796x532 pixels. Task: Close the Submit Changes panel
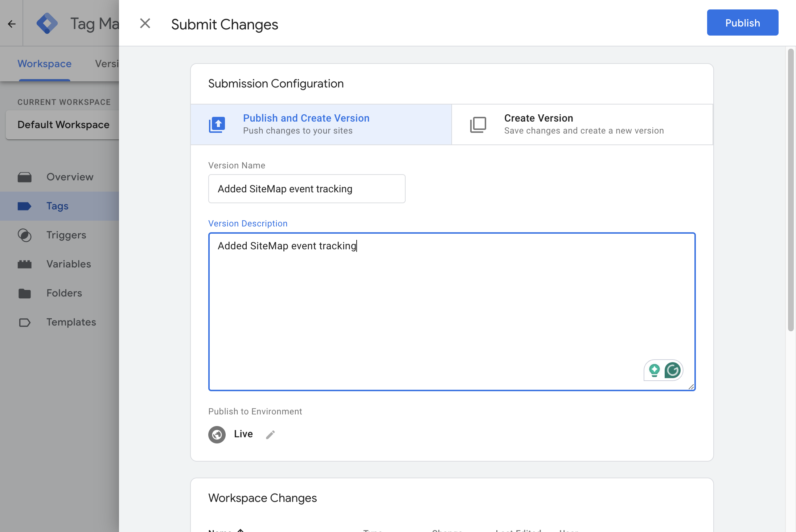click(x=145, y=24)
